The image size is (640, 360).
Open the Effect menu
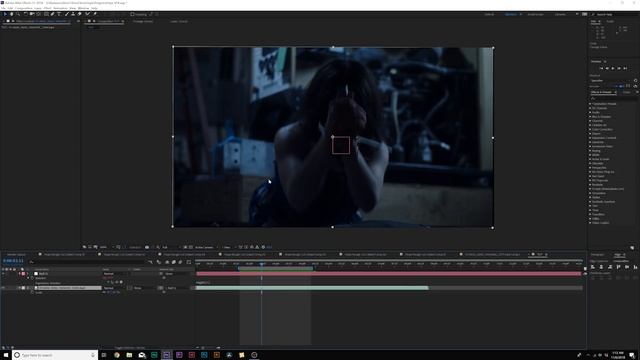pyautogui.click(x=47, y=8)
